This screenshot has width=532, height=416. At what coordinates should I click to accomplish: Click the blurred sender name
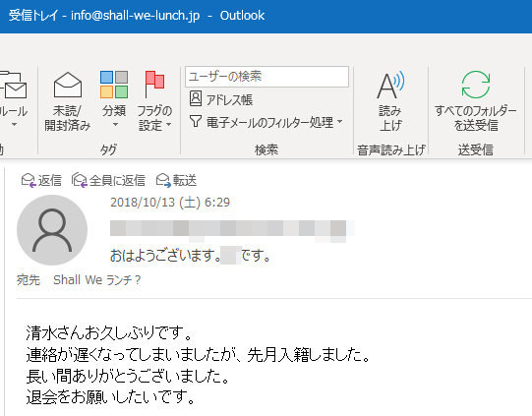coord(232,228)
